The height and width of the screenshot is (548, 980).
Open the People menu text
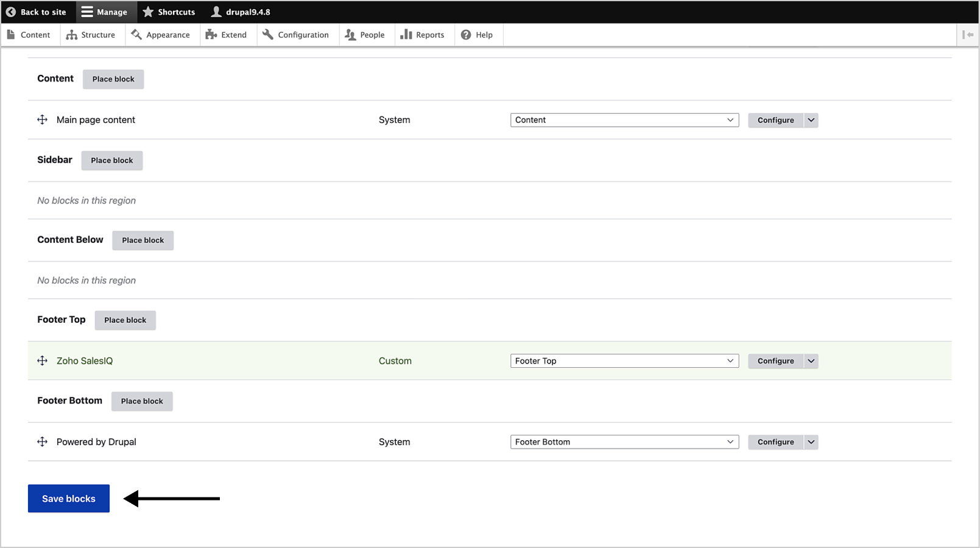pyautogui.click(x=372, y=35)
